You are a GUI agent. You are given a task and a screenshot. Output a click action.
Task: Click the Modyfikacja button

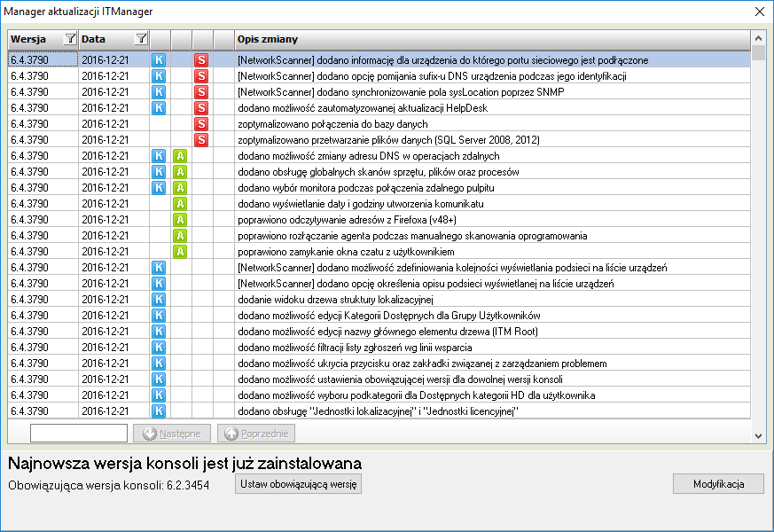pyautogui.click(x=718, y=484)
